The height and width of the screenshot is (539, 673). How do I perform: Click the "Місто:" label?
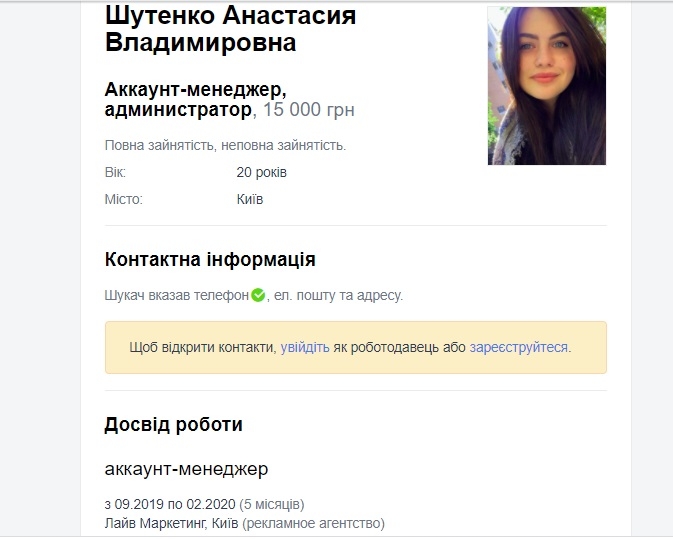click(x=124, y=199)
